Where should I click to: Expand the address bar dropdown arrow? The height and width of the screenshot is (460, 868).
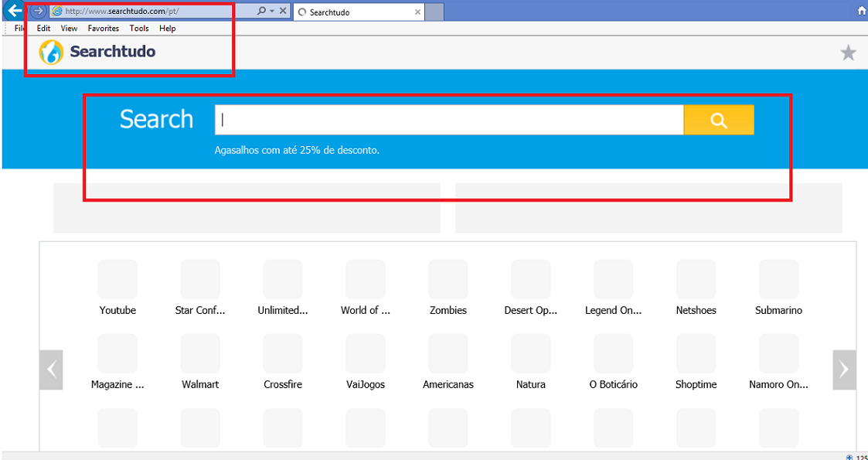click(272, 11)
